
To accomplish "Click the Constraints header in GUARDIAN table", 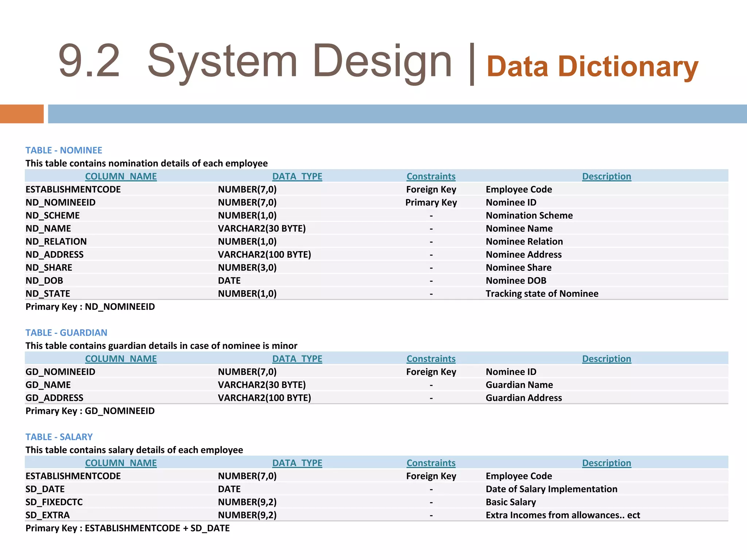I will coord(431,359).
